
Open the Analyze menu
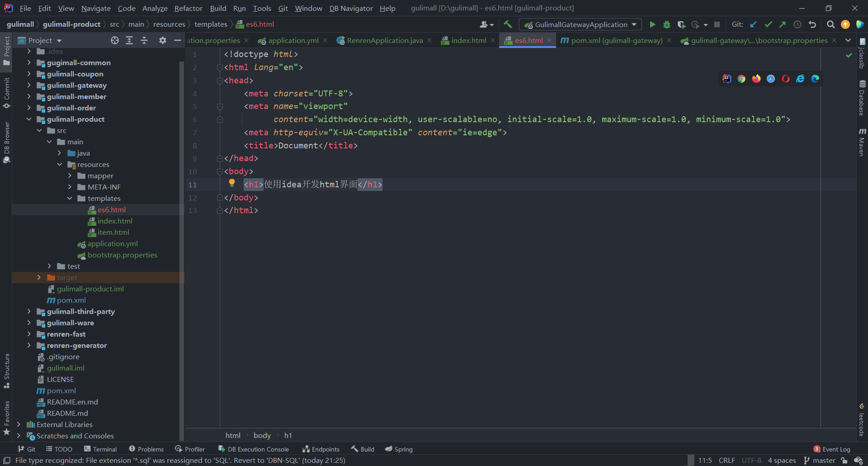pos(155,8)
